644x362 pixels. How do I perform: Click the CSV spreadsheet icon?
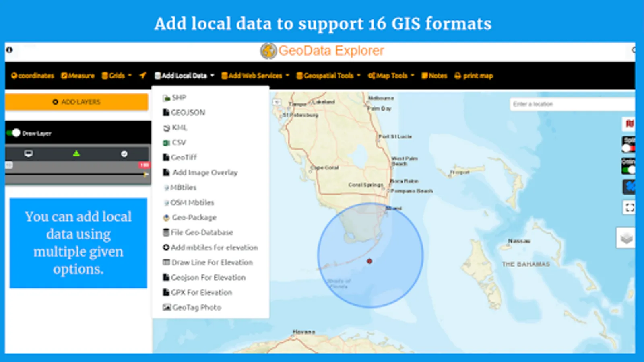point(166,142)
